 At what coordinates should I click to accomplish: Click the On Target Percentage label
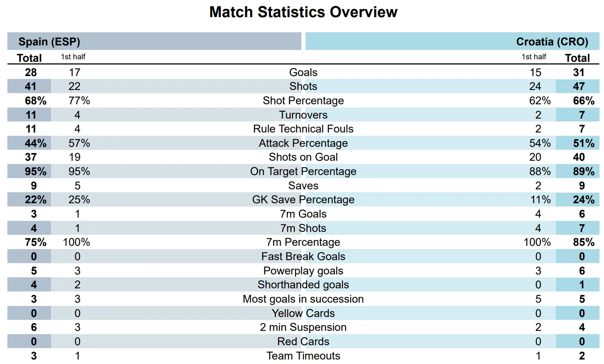pyautogui.click(x=303, y=171)
